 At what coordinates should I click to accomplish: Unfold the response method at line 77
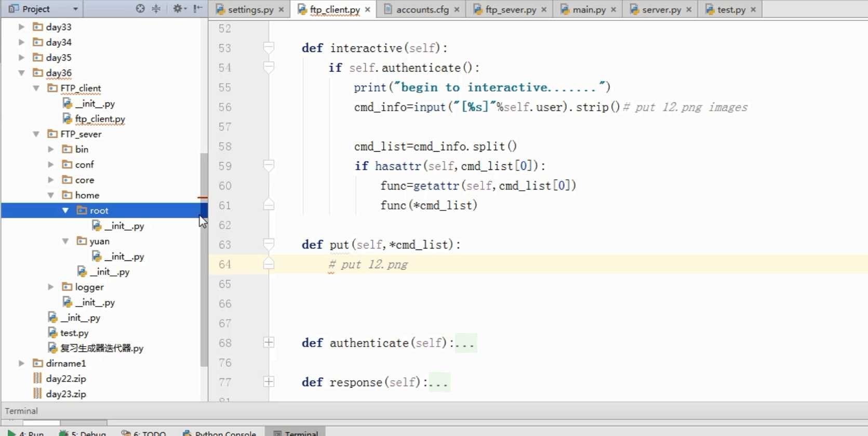(269, 382)
